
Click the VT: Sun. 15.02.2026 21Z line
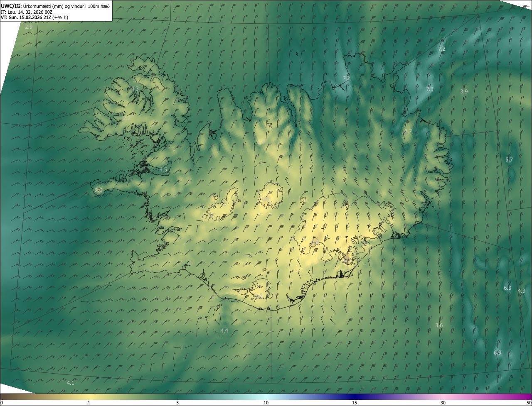point(34,17)
